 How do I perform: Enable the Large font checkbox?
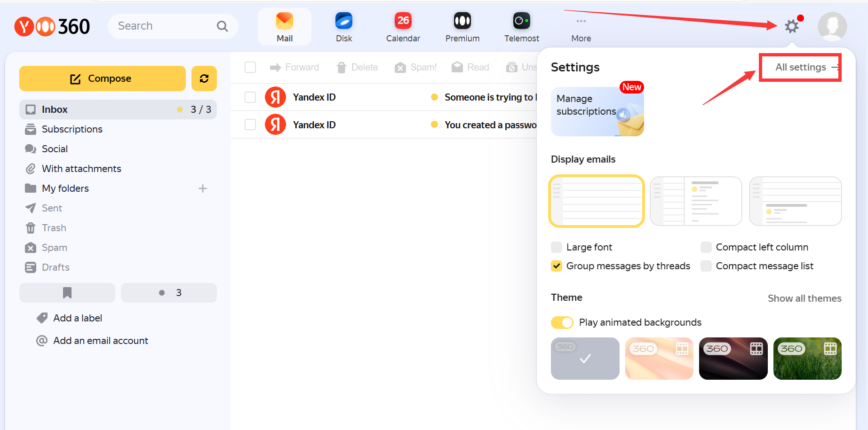point(557,247)
